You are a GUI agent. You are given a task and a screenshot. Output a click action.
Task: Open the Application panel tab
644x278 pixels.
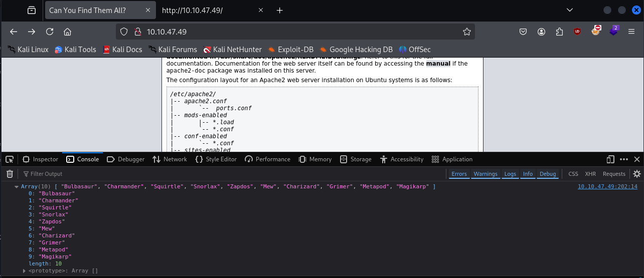(452, 159)
